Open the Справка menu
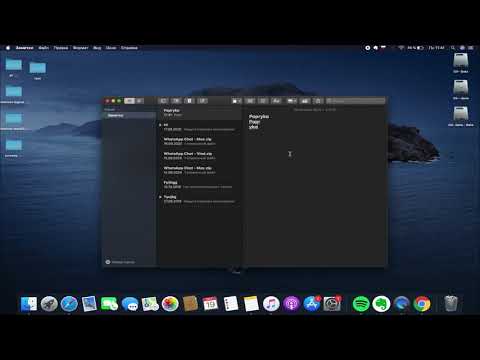Viewport: 480px width, 360px height. [x=129, y=48]
